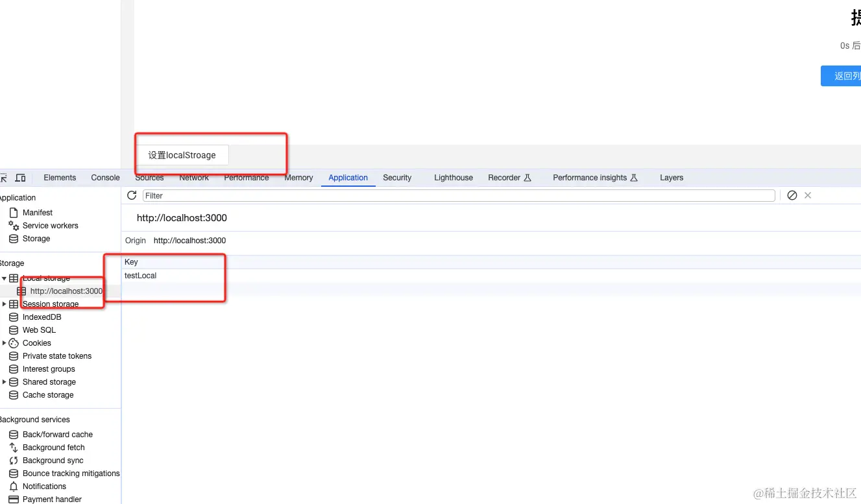Screen dimensions: 861x504
Task: Click the Background services section heading
Action: coord(34,420)
